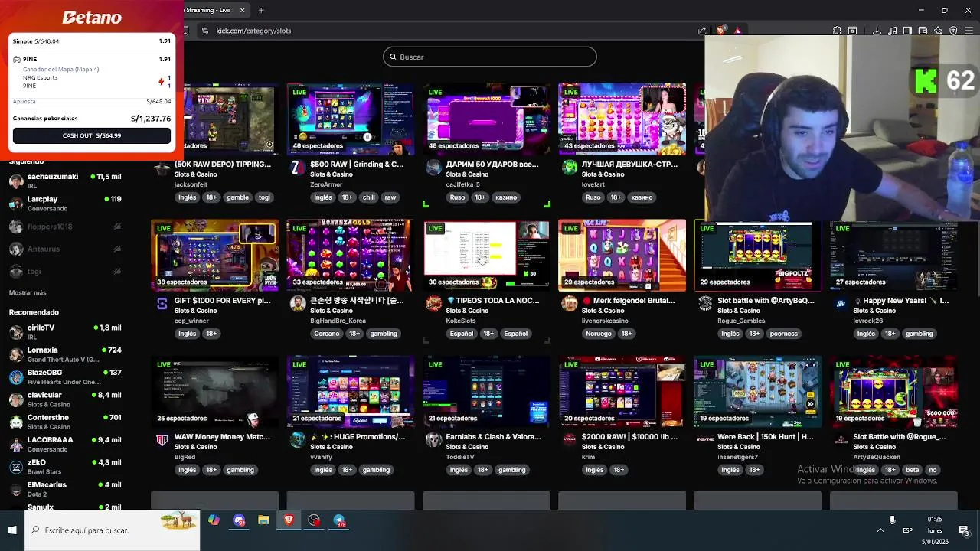Click the GIFT $1000 FOR EVERY stream title
Viewport: 980px width, 551px height.
click(x=223, y=301)
